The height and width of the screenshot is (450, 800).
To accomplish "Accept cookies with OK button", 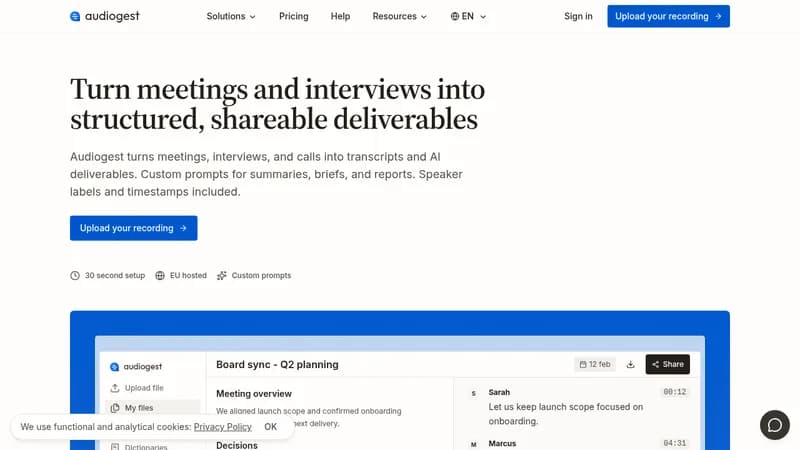I will coord(270,427).
